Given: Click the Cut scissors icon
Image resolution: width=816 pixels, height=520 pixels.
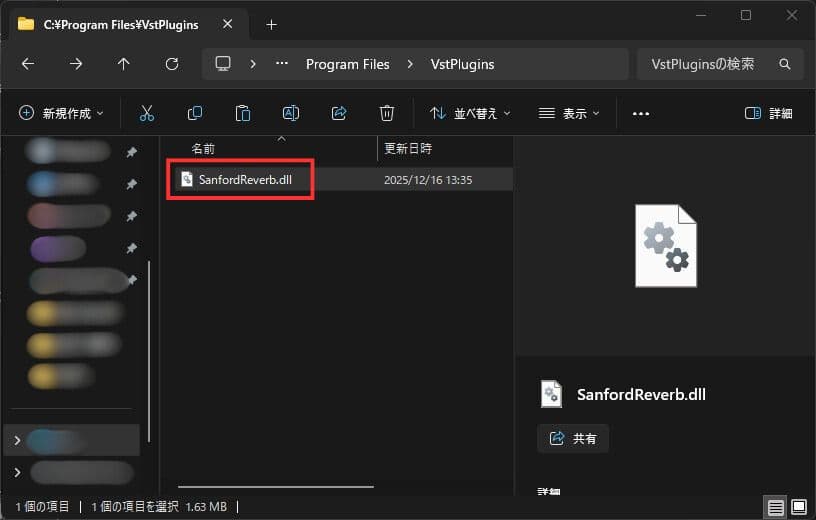Looking at the screenshot, I should click(x=147, y=113).
